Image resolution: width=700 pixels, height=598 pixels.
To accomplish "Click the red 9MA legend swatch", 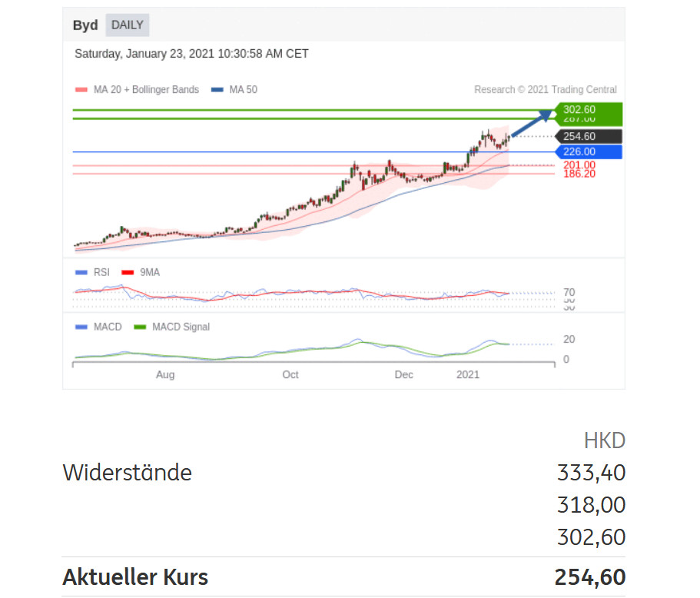I will [x=128, y=272].
